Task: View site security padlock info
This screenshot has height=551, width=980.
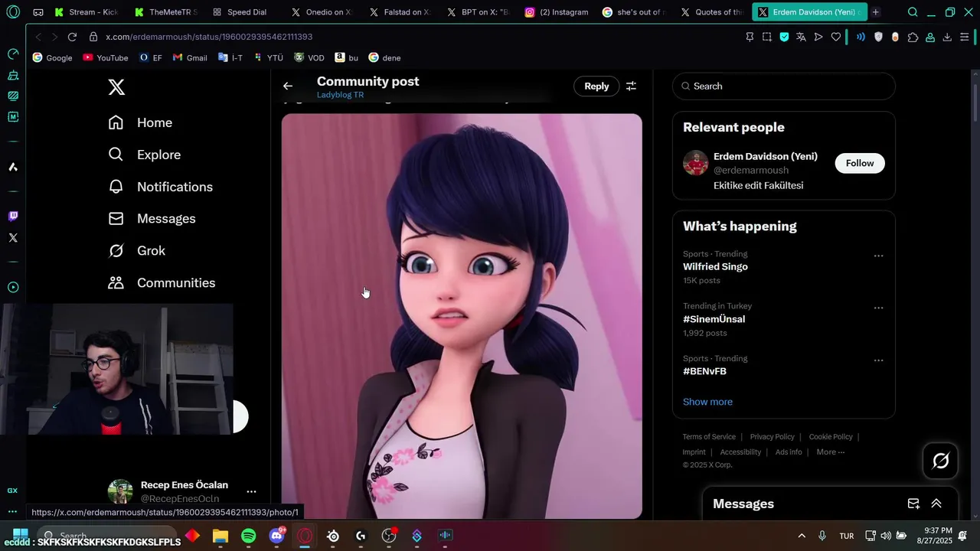Action: (x=93, y=37)
